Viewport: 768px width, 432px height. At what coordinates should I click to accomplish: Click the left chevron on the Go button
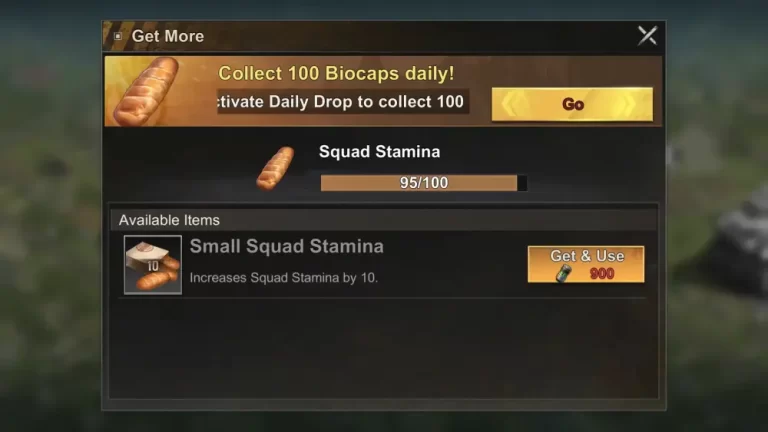coord(509,104)
